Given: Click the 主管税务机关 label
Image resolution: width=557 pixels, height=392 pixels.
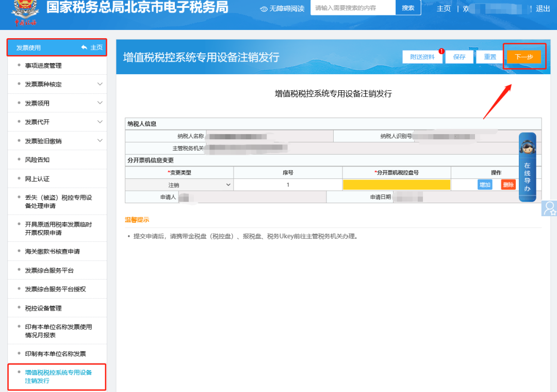Looking at the screenshot, I should (188, 148).
